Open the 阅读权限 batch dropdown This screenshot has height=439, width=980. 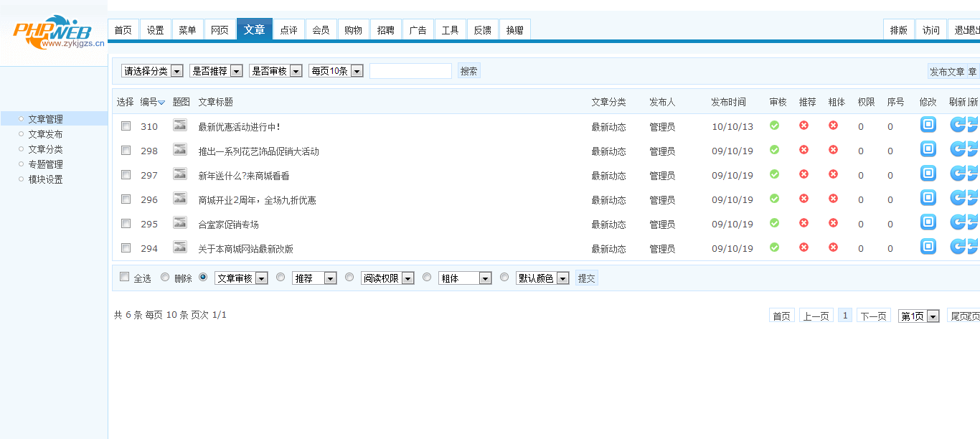pyautogui.click(x=387, y=278)
